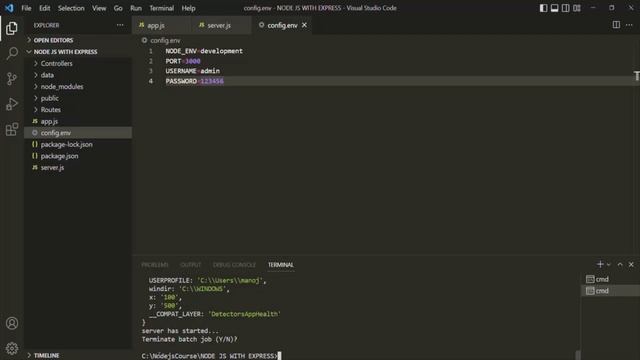Select the first cmd terminal
Screen dimensions: 640x360
click(610, 279)
